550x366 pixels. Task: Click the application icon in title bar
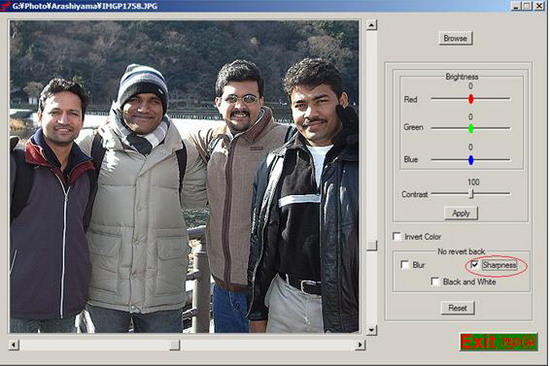5,6
